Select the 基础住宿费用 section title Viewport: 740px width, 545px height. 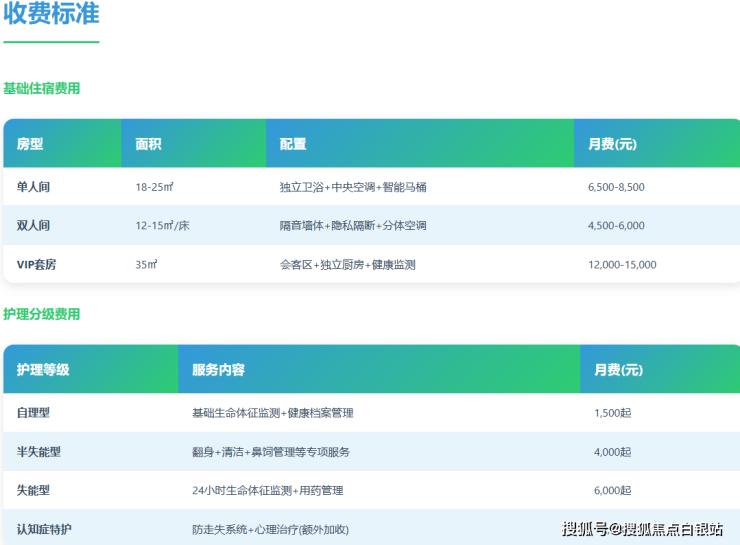pyautogui.click(x=41, y=88)
